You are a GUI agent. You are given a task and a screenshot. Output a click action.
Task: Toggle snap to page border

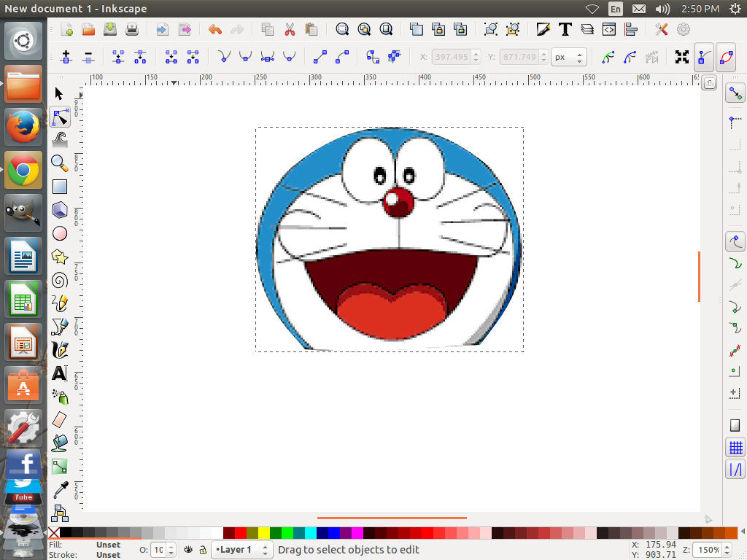(x=735, y=425)
